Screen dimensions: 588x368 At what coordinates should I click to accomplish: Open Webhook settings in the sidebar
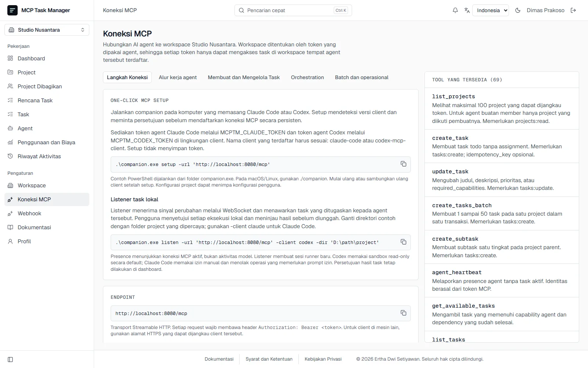[47, 213]
